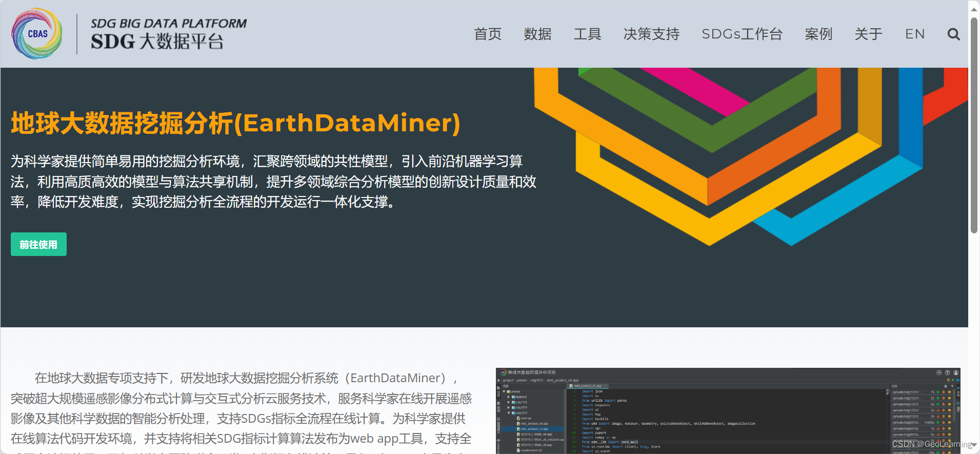The width and height of the screenshot is (980, 454).
Task: Open the SDGs工作台 menu item
Action: pos(742,34)
